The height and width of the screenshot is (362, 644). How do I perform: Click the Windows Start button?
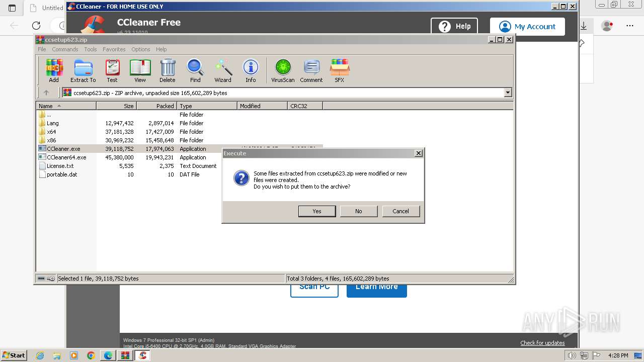pyautogui.click(x=14, y=355)
